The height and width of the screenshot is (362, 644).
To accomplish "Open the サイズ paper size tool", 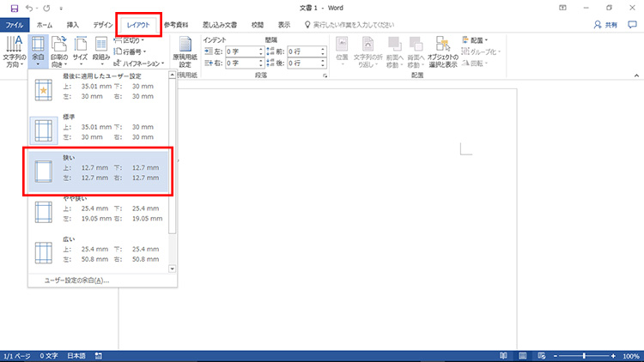I will (x=80, y=52).
